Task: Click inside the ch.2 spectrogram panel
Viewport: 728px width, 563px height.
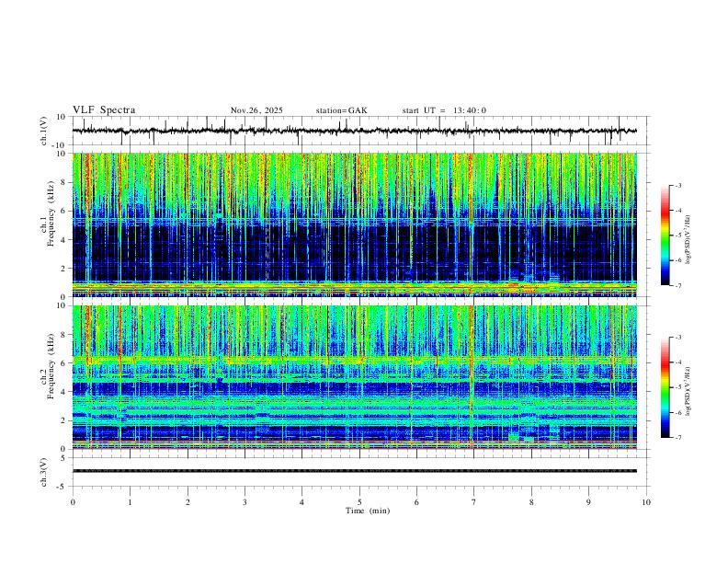Action: tap(354, 377)
